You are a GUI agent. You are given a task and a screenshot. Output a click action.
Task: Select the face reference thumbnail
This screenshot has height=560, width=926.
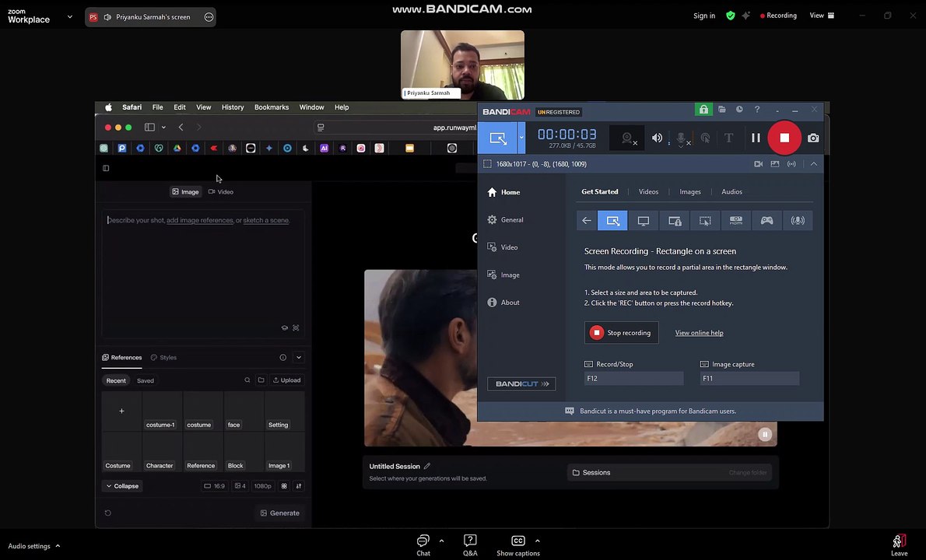244,411
